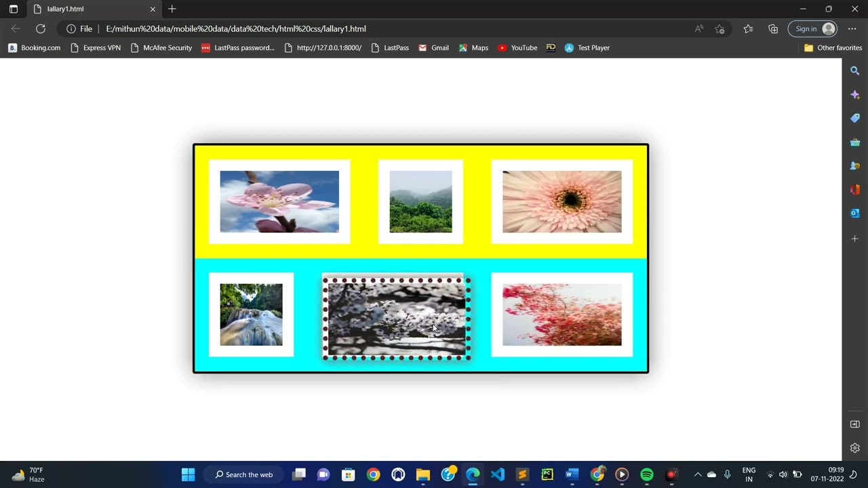View site information File icon

(79, 28)
